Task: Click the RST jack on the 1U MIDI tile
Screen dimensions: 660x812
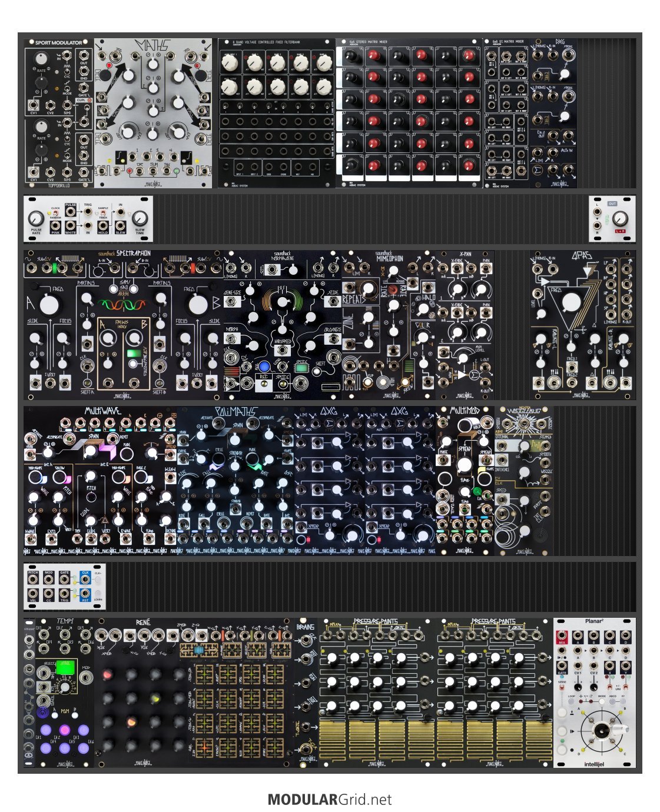Action: [85, 594]
